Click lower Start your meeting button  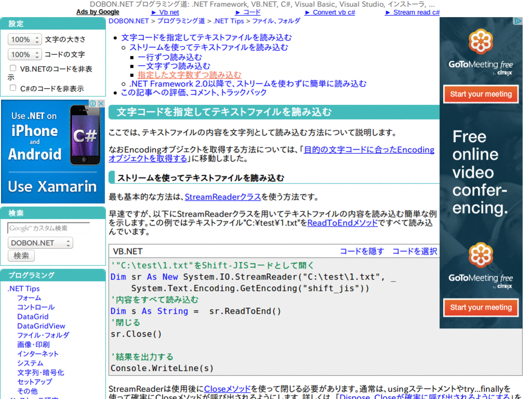click(481, 308)
